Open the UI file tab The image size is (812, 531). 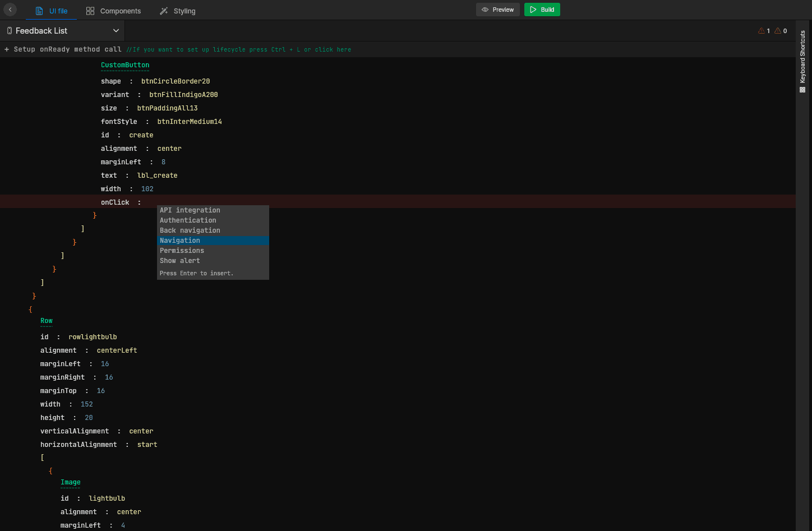click(x=52, y=11)
